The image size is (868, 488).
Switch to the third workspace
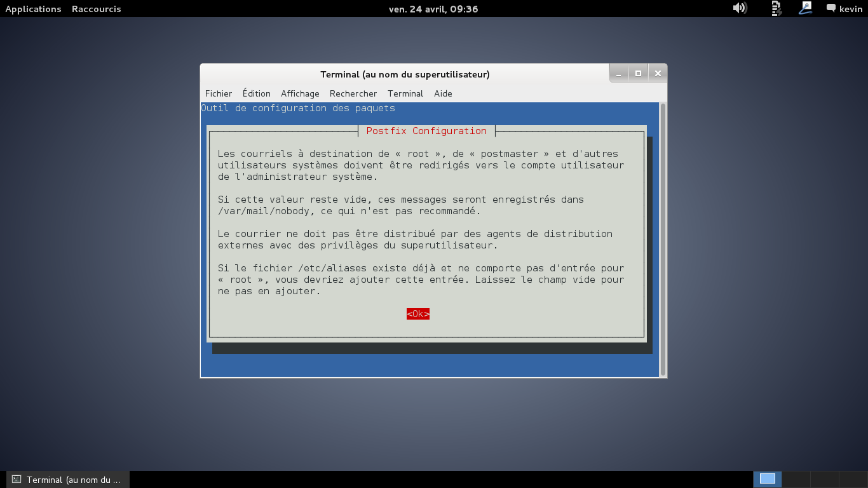(824, 479)
